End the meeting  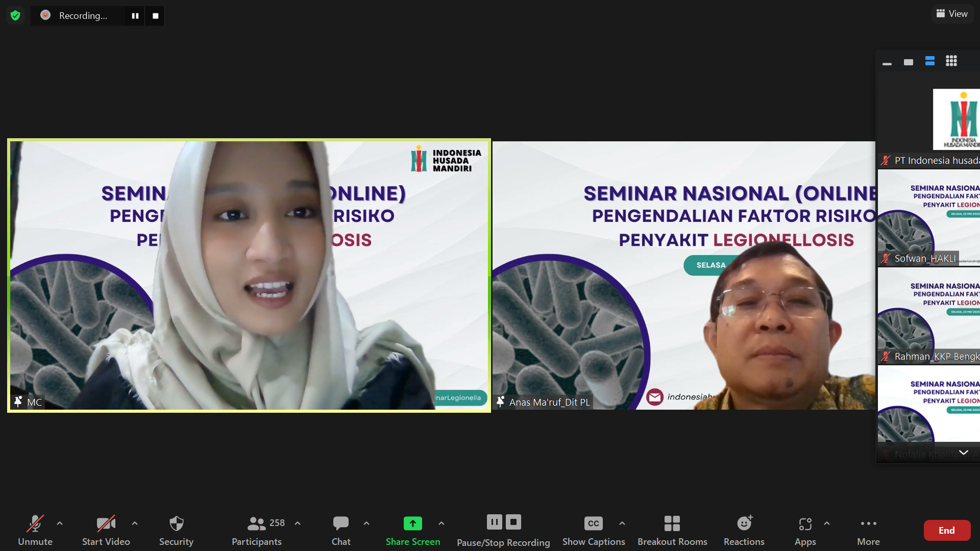click(x=947, y=531)
